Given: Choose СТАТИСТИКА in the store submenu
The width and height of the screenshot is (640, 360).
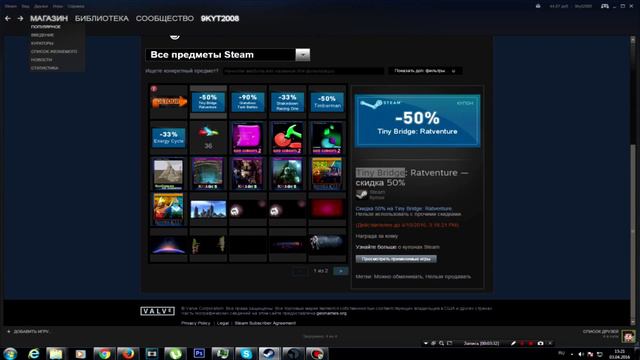Looking at the screenshot, I should 44,68.
